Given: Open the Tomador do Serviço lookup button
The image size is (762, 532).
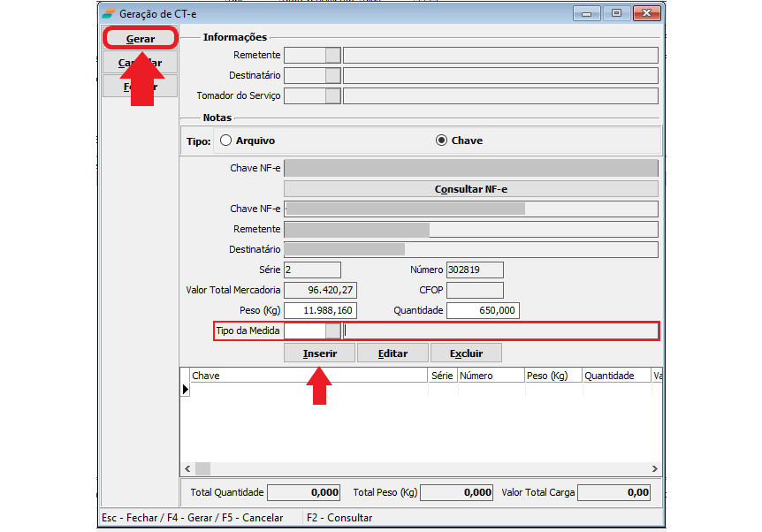Looking at the screenshot, I should [332, 96].
